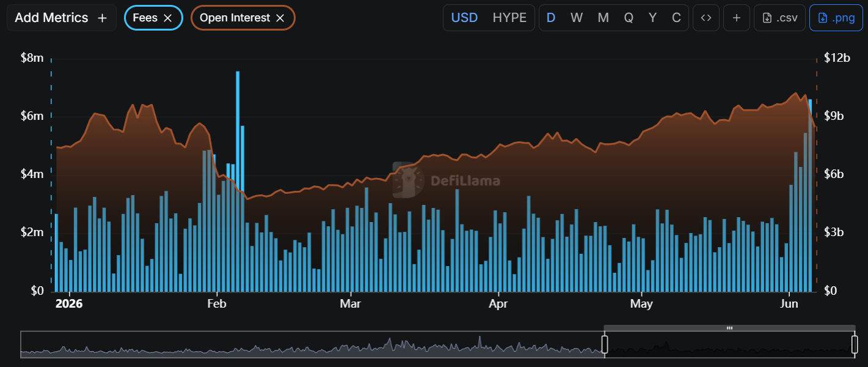Click the Mar x-axis label
The height and width of the screenshot is (367, 868).
351,304
